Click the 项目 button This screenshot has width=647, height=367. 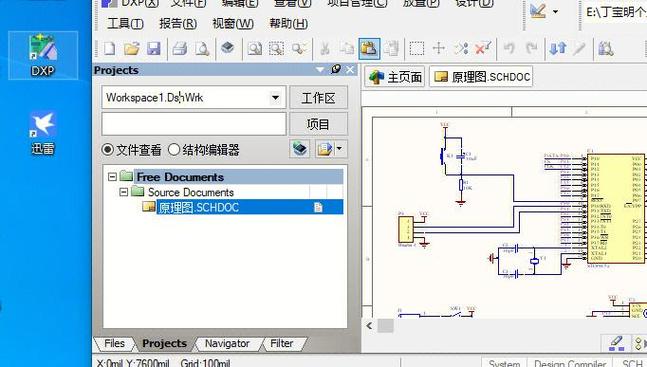[319, 124]
